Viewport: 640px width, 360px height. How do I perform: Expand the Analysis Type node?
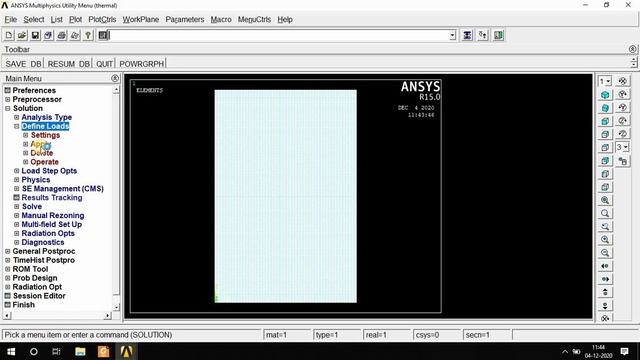16,117
